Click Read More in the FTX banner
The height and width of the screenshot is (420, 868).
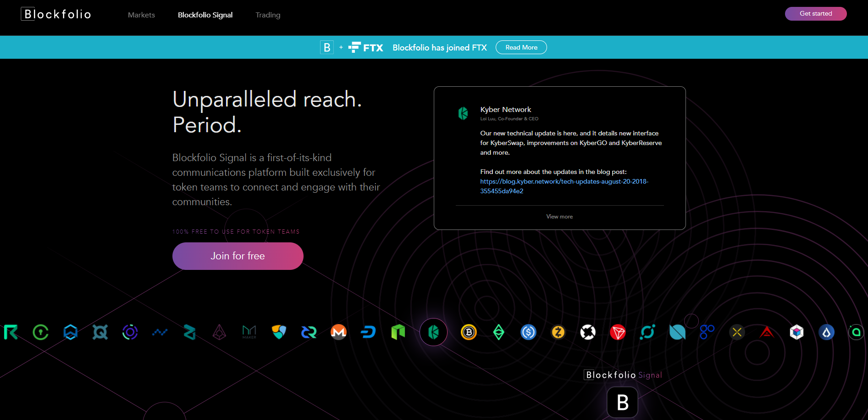521,47
